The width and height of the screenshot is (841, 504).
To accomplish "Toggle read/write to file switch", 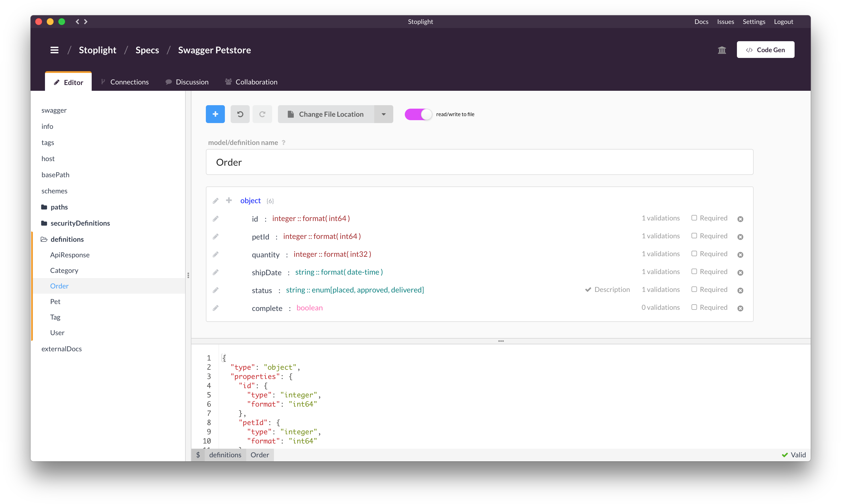I will (x=418, y=114).
